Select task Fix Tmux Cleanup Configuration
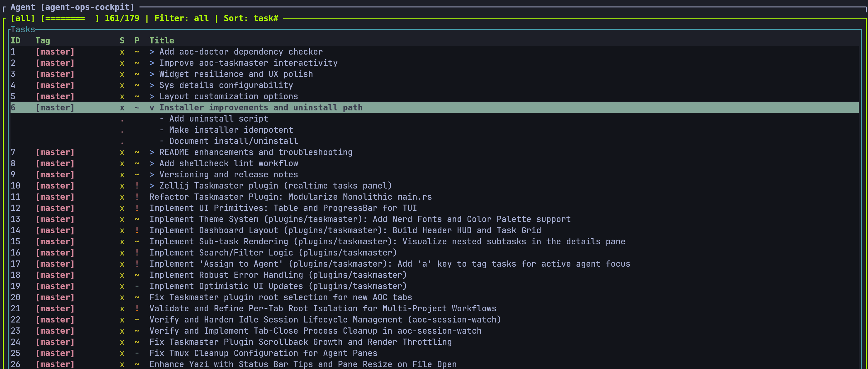This screenshot has height=369, width=868. (263, 353)
